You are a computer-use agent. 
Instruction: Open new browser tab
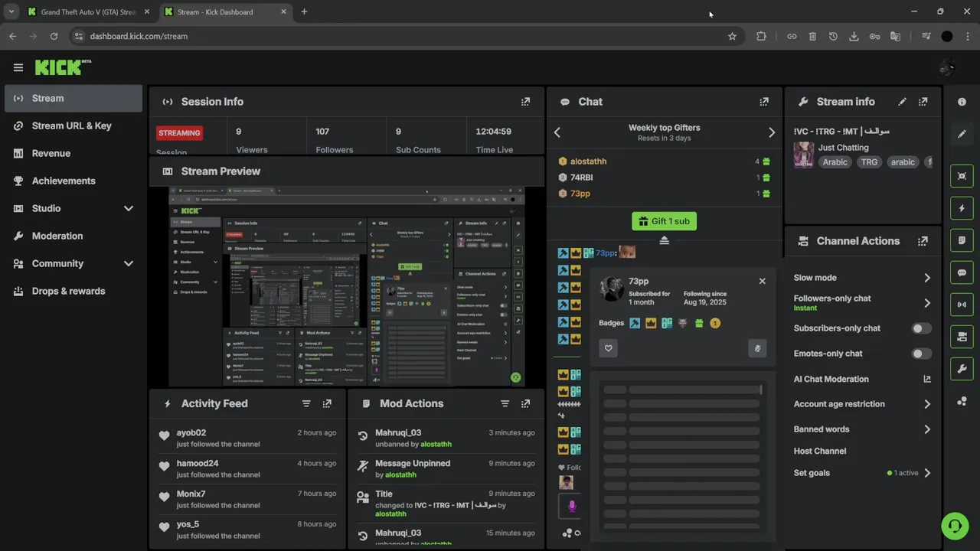(304, 12)
